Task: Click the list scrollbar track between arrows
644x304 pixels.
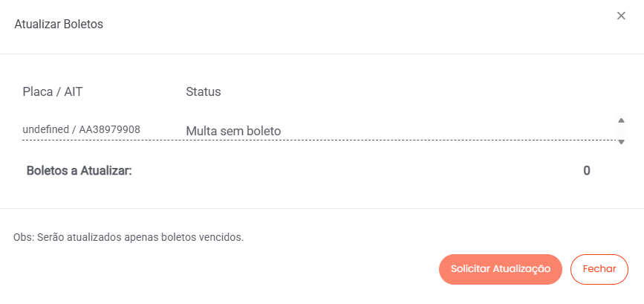Action: pos(621,131)
